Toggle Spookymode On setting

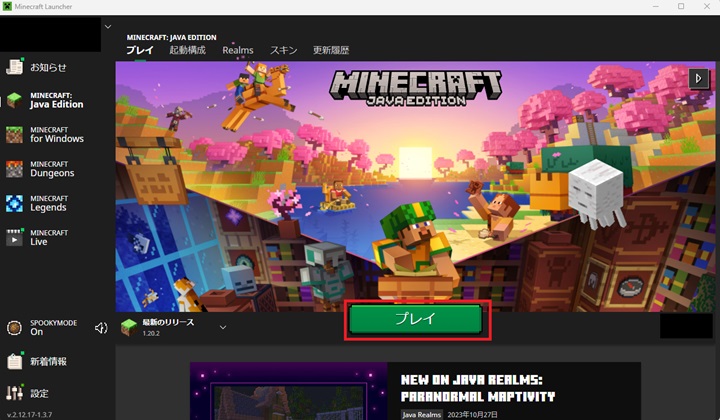[x=41, y=328]
